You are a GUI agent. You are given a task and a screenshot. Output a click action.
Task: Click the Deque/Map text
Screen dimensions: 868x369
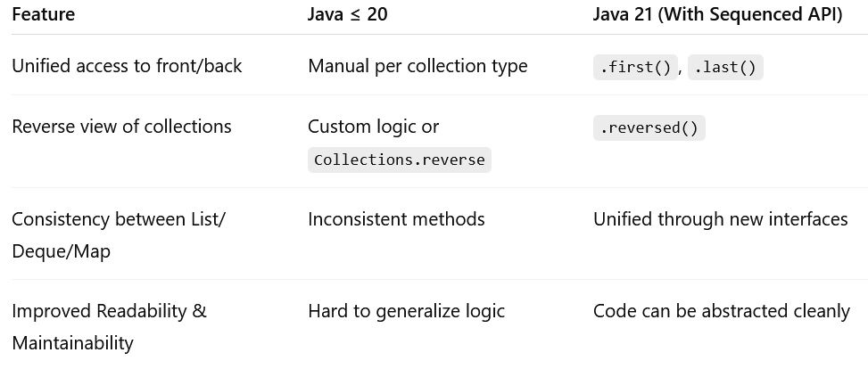[61, 251]
